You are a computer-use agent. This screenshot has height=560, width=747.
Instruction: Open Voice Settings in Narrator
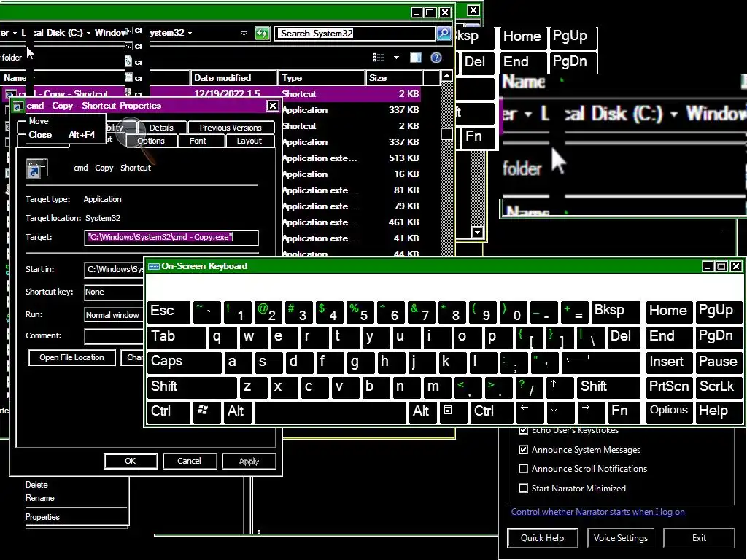pyautogui.click(x=621, y=538)
